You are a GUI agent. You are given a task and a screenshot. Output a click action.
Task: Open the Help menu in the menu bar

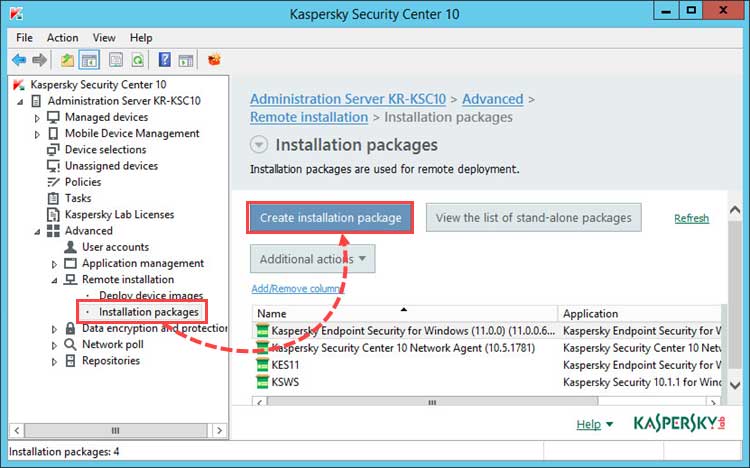[141, 37]
